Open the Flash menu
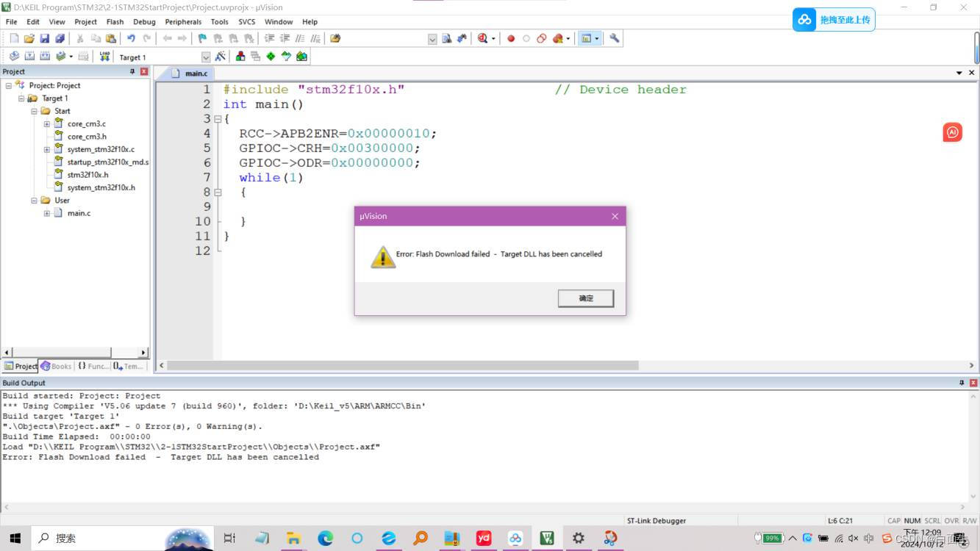 tap(115, 22)
